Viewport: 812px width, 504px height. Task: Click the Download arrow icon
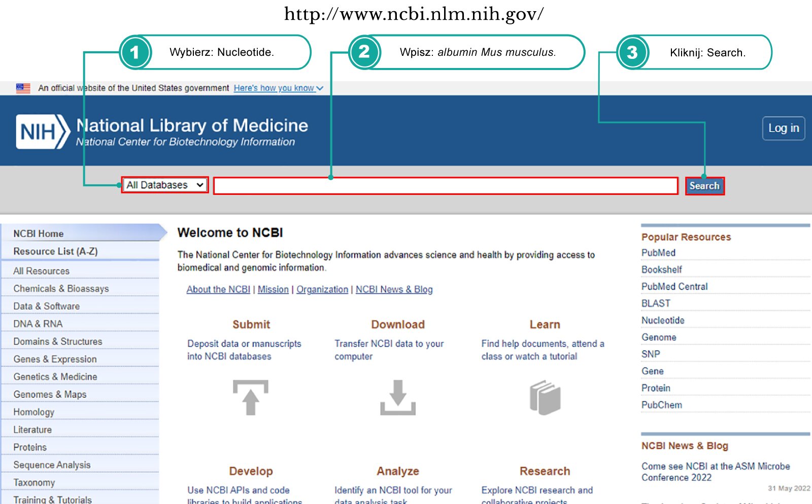pyautogui.click(x=398, y=397)
